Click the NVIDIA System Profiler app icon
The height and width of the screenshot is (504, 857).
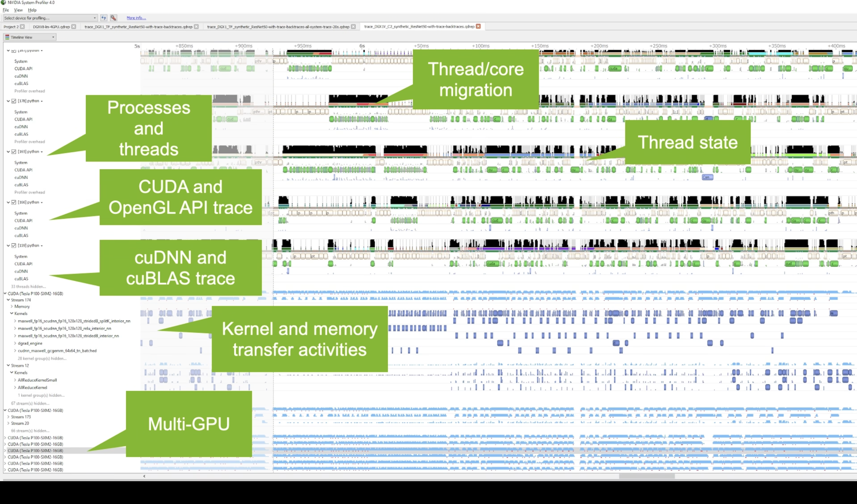(3, 2)
